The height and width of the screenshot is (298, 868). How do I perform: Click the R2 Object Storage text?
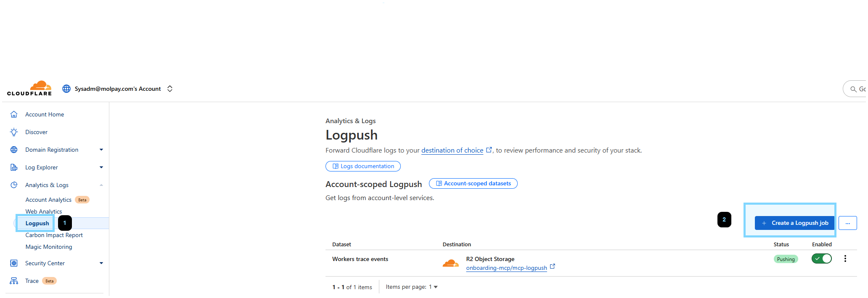click(490, 259)
